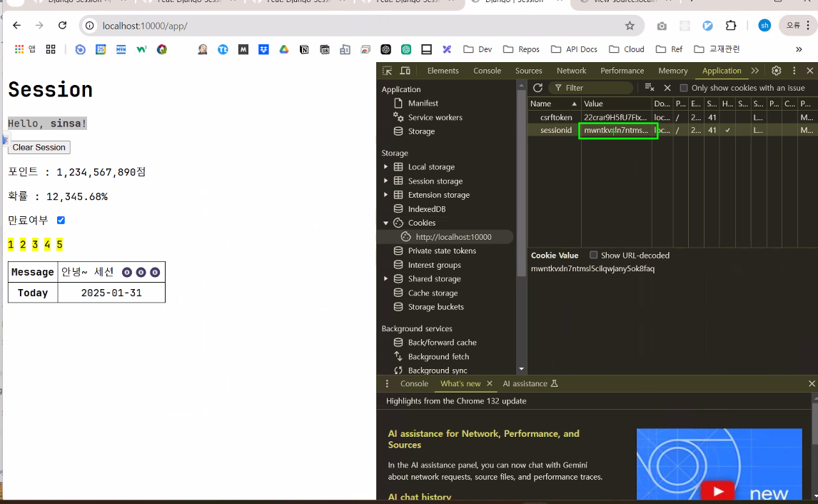This screenshot has width=818, height=504.
Task: Uncheck the 만료여부 checkbox
Action: 61,220
